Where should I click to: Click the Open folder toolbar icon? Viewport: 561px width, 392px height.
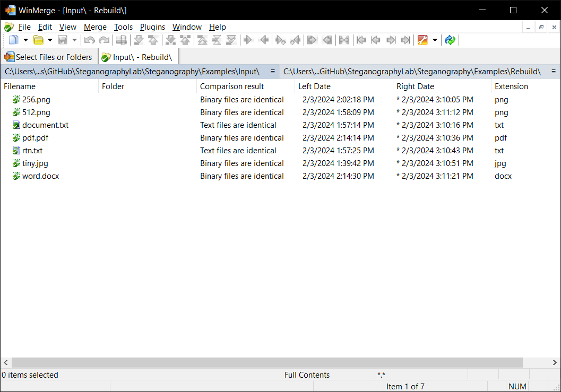(x=38, y=40)
